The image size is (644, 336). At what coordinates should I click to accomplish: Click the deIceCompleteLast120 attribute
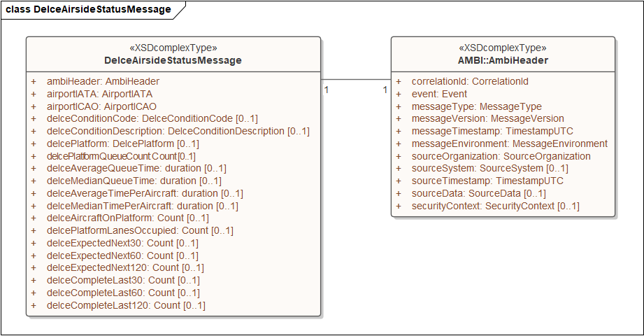tap(126, 306)
